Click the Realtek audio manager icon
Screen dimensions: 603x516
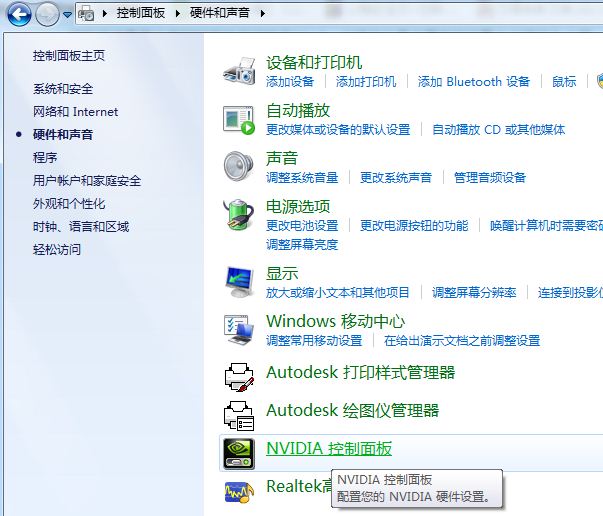point(239,492)
